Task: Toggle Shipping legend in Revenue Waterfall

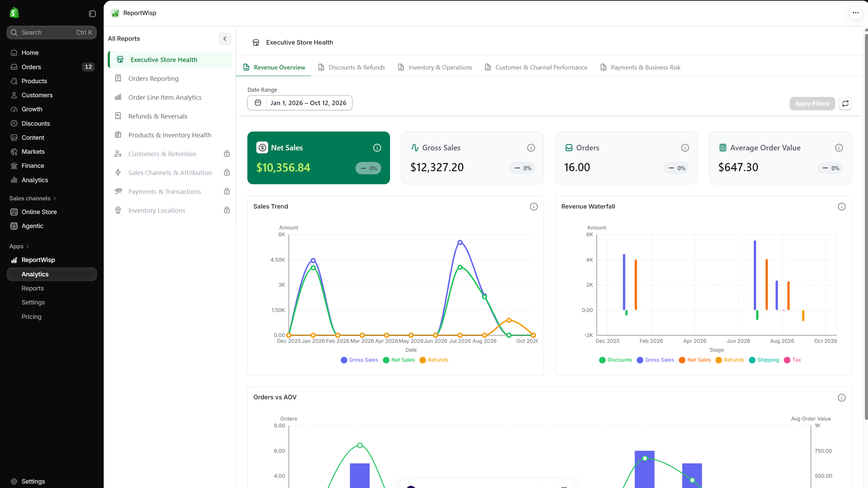Action: point(764,360)
